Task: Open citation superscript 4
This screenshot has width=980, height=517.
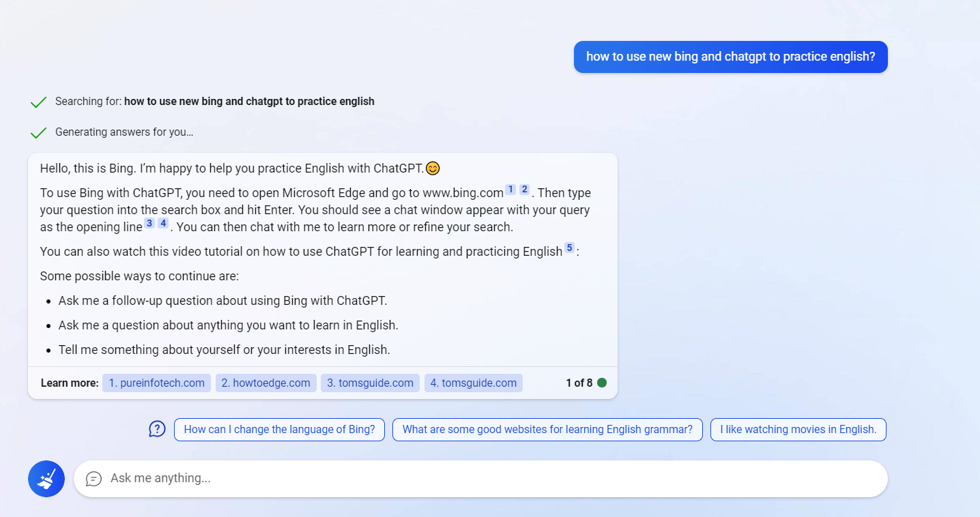Action: point(163,223)
